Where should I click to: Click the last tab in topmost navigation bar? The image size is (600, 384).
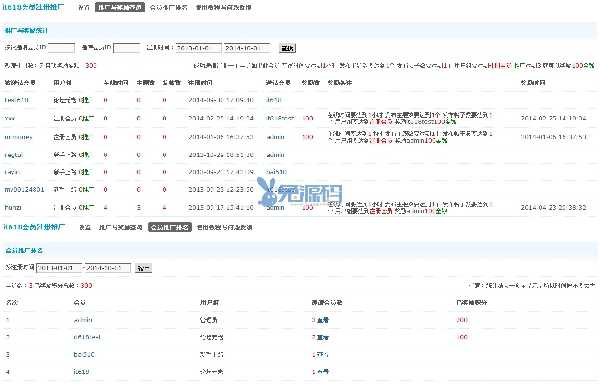(223, 7)
